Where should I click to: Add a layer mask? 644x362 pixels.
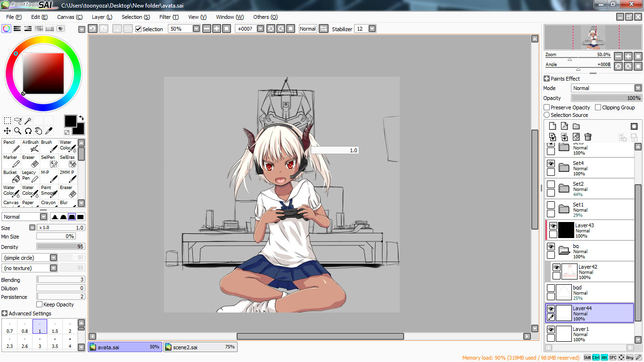pos(634,126)
